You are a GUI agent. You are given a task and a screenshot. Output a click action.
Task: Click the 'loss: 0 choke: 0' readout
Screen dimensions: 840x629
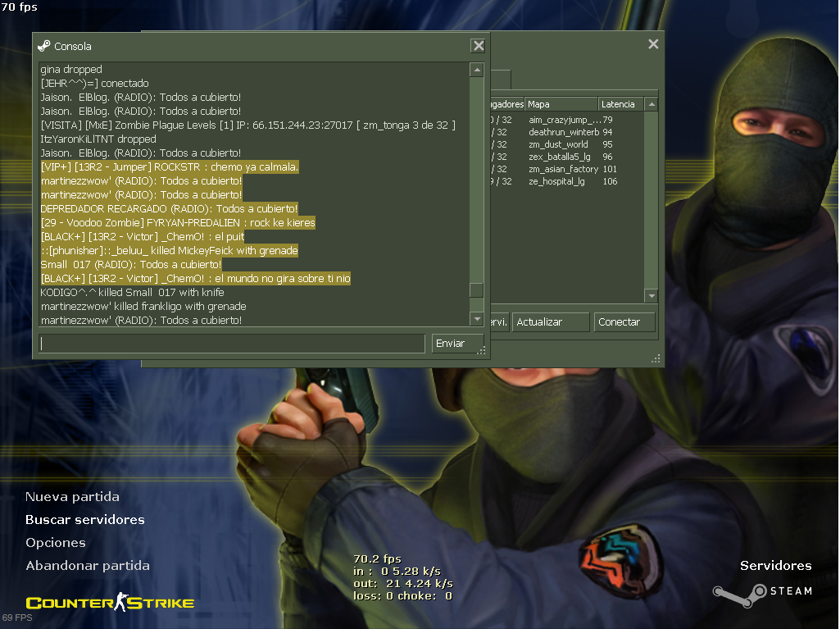[402, 595]
